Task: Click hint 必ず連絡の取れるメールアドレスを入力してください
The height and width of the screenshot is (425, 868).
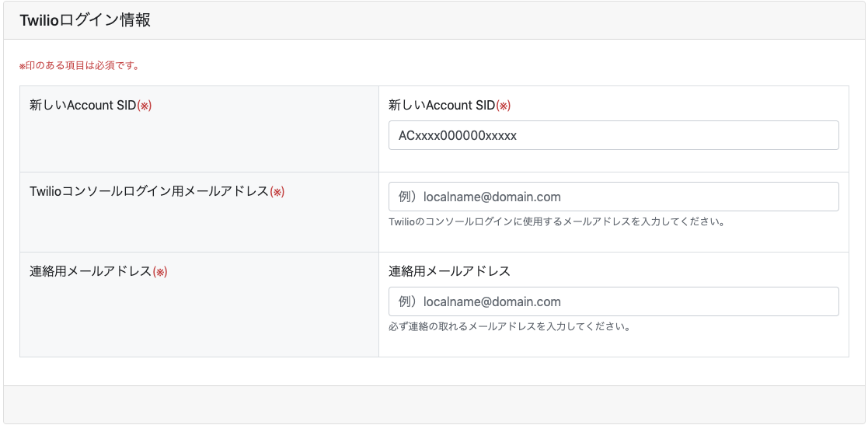Action: point(510,326)
